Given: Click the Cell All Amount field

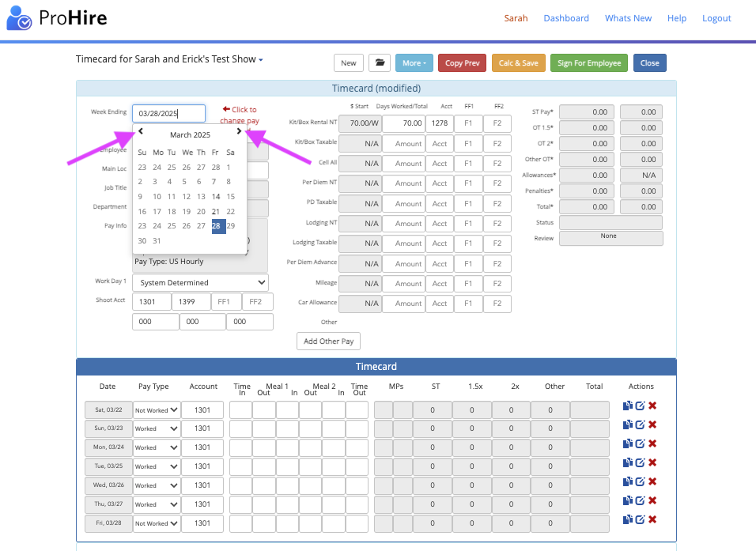Looking at the screenshot, I should click(403, 164).
